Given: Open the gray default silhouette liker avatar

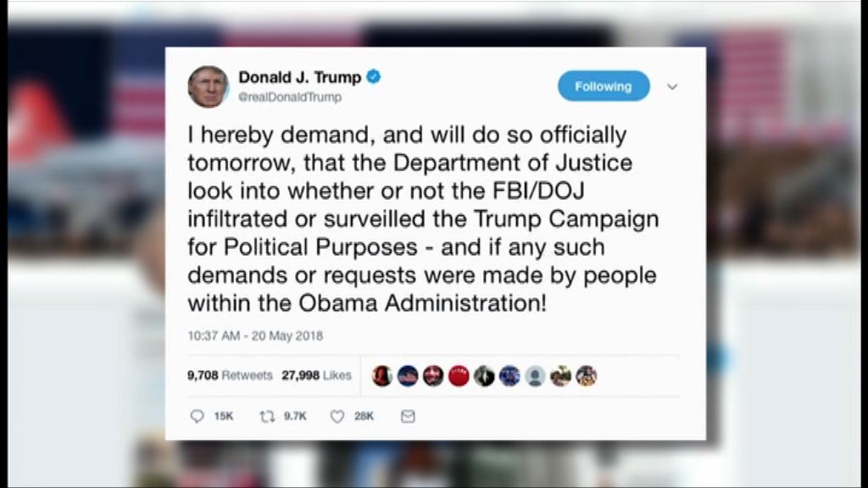Looking at the screenshot, I should point(535,376).
